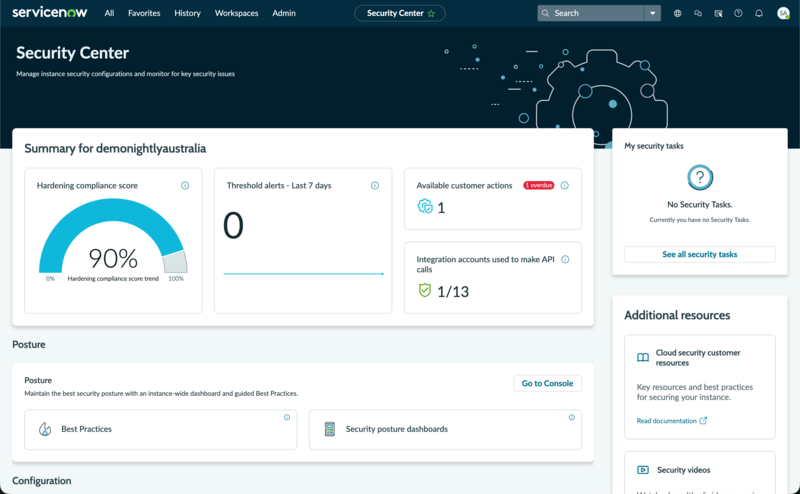Expand the search options dropdown arrow

pos(653,13)
